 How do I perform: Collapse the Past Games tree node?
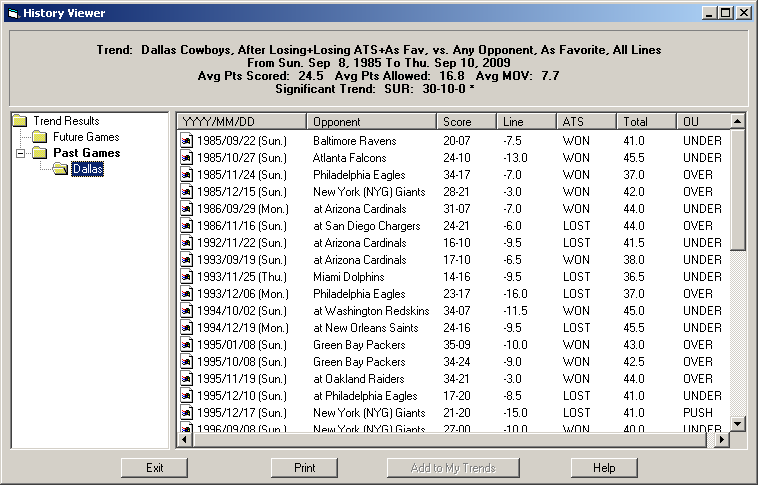click(x=20, y=153)
